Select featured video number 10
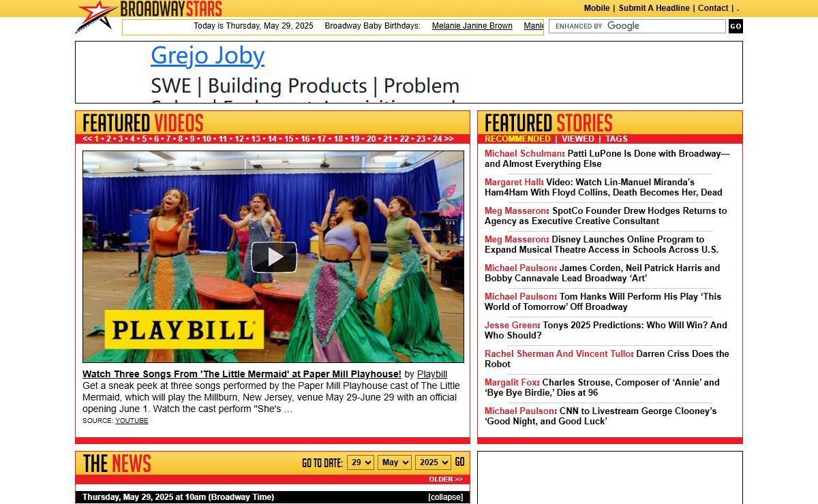 (x=207, y=139)
